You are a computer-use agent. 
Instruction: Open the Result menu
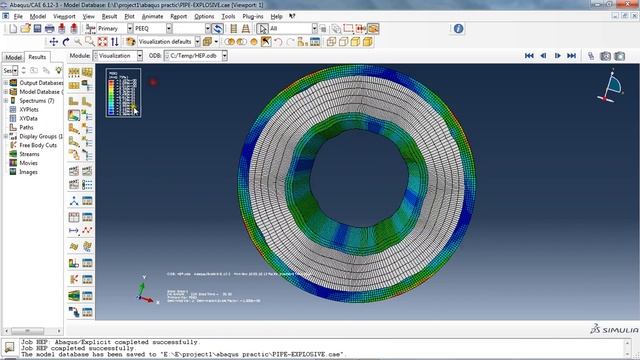(109, 16)
